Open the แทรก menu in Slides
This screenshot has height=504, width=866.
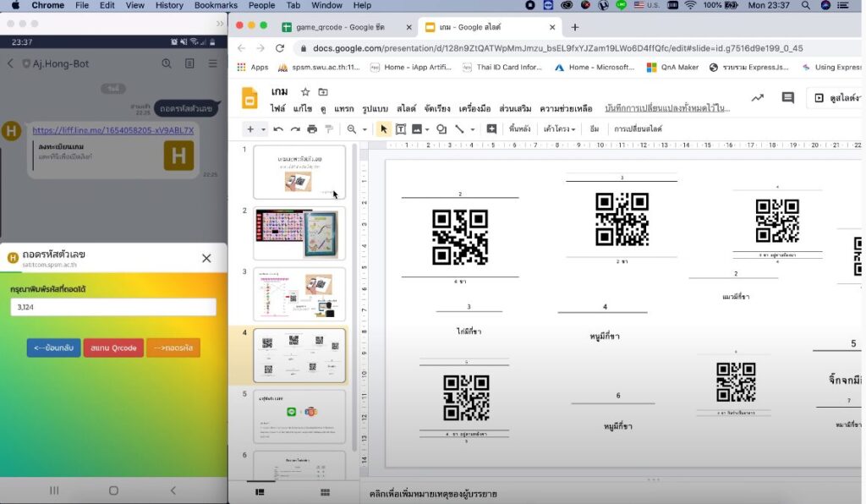343,109
